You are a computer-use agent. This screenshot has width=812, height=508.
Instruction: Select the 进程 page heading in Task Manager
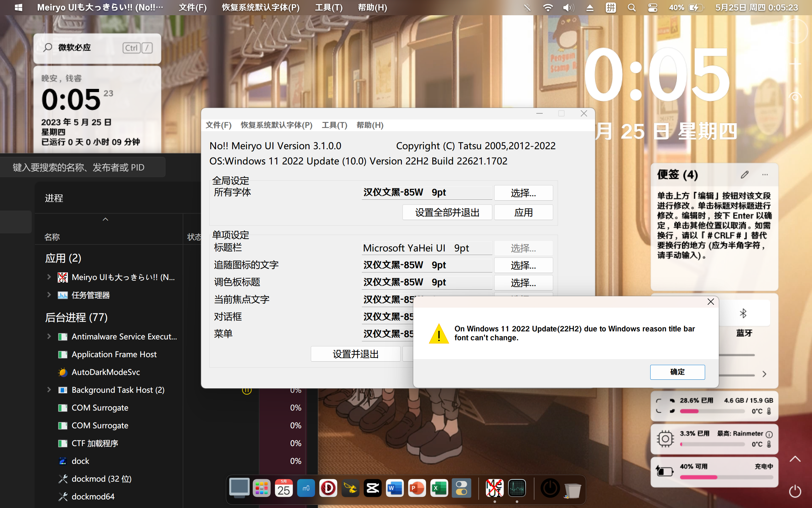(54, 198)
